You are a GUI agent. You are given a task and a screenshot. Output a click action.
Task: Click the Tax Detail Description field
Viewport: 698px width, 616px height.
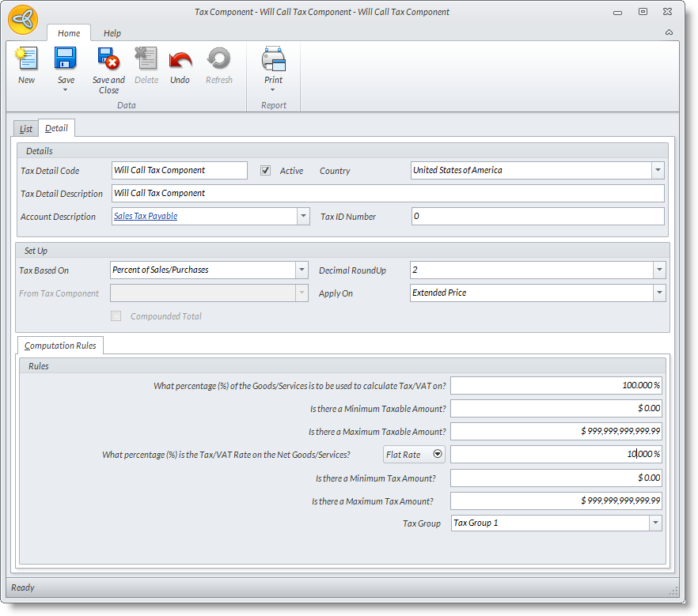coord(387,194)
